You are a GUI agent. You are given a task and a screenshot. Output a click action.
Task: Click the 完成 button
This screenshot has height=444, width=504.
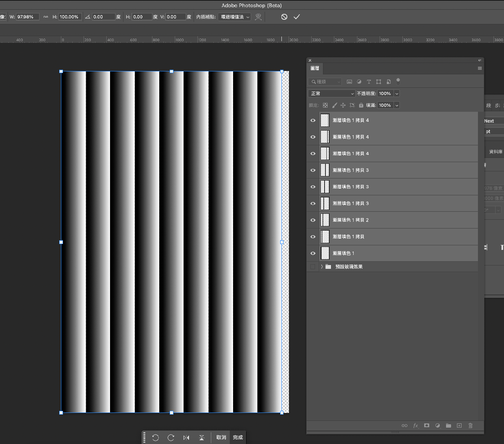pyautogui.click(x=238, y=437)
